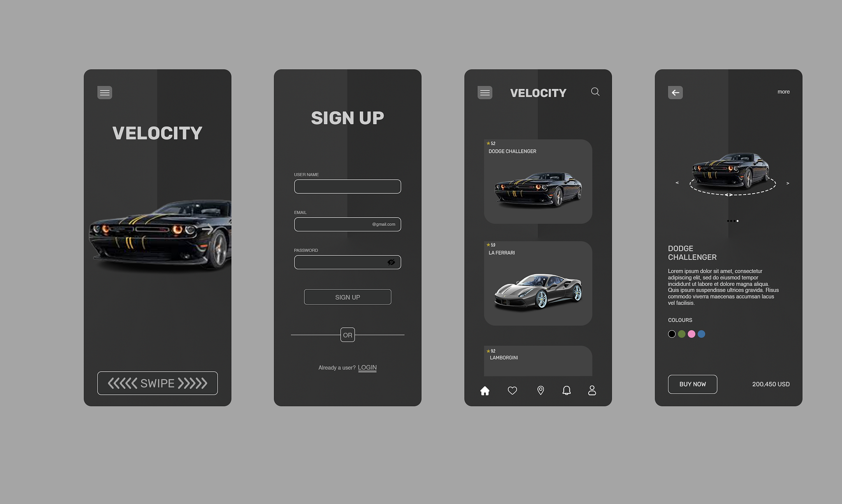Open LOGIN link on sign up screen
Screen dimensions: 842x504
coord(367,367)
